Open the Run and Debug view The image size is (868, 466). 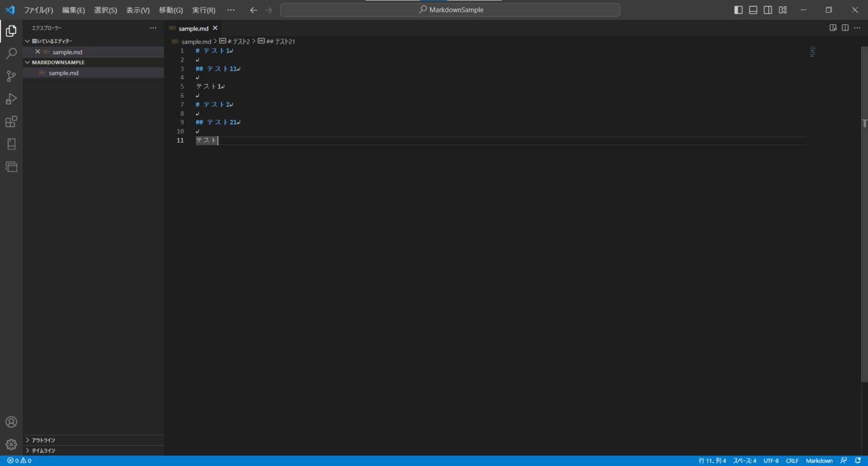click(11, 99)
